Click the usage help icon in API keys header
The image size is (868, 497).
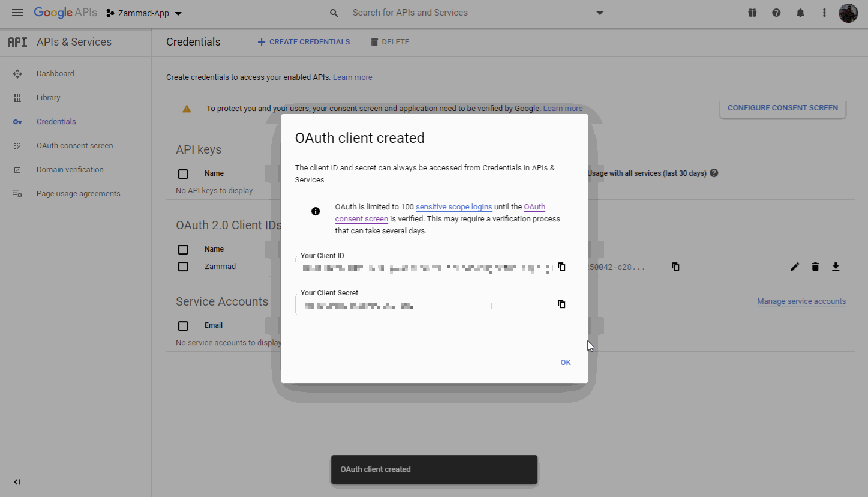pyautogui.click(x=714, y=173)
